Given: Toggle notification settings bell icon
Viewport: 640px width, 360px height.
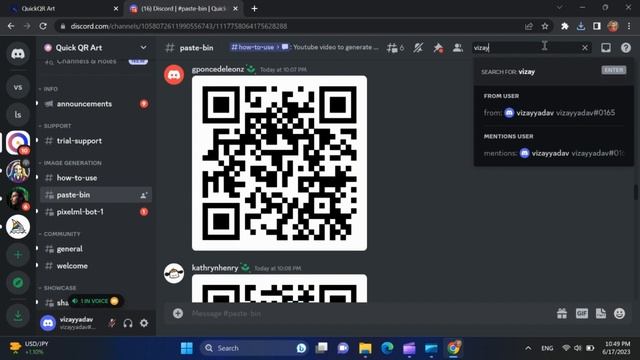Looking at the screenshot, I should point(418,48).
